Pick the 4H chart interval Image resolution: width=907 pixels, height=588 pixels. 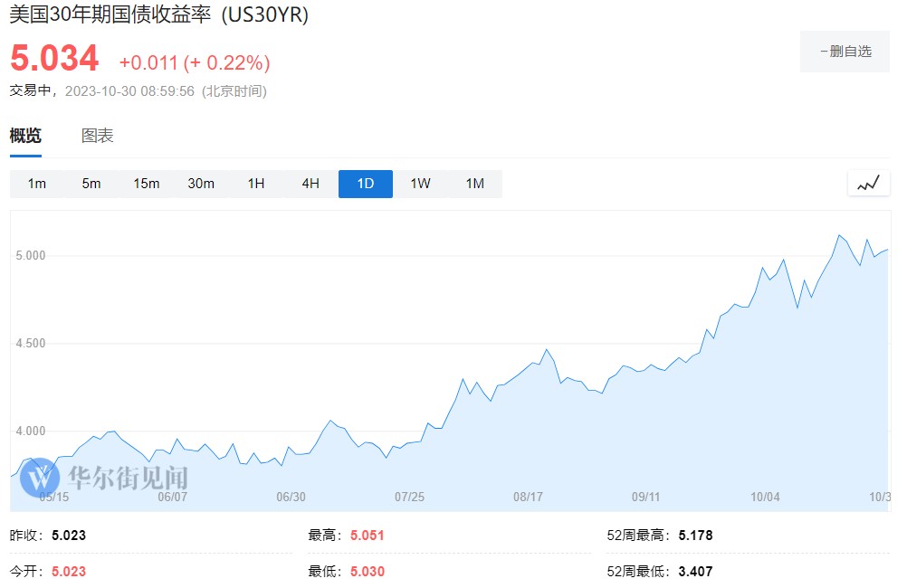(x=310, y=184)
